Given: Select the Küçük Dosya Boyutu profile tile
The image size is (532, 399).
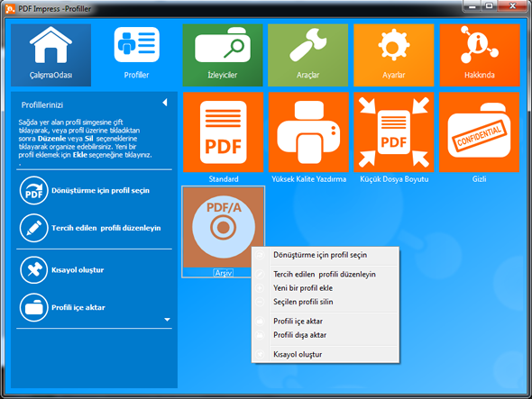Looking at the screenshot, I should (394, 132).
